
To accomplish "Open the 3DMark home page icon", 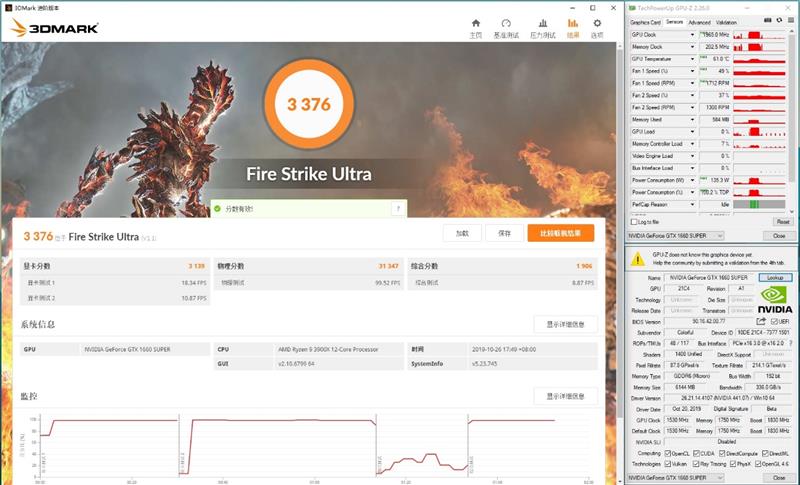I will tap(476, 23).
